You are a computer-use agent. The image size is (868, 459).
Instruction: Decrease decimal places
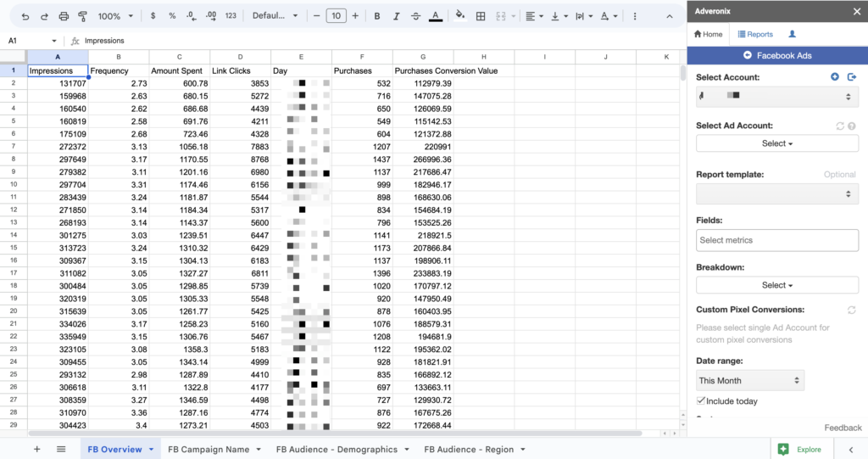tap(192, 16)
